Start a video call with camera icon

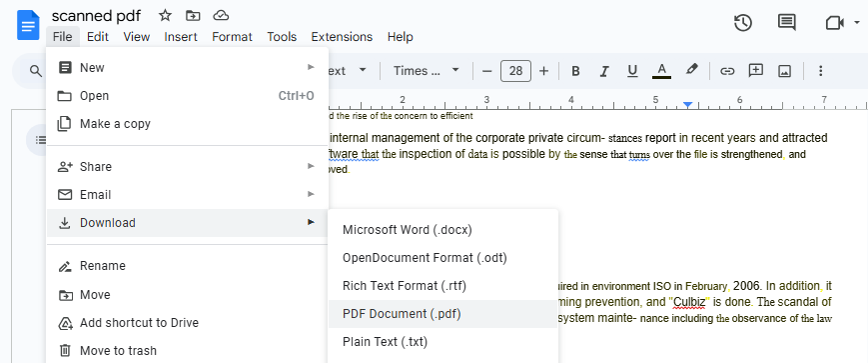pos(834,23)
